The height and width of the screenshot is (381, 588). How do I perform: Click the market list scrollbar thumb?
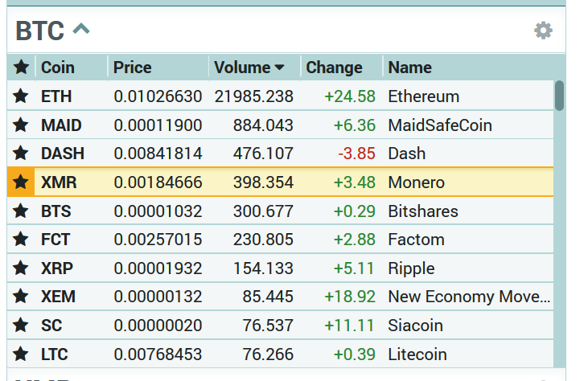click(x=559, y=96)
